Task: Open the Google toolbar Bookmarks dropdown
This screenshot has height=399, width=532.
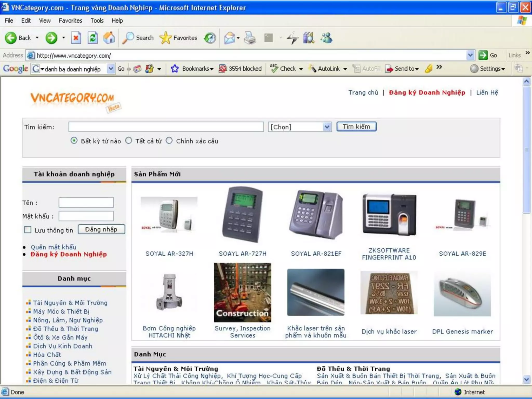Action: point(197,69)
